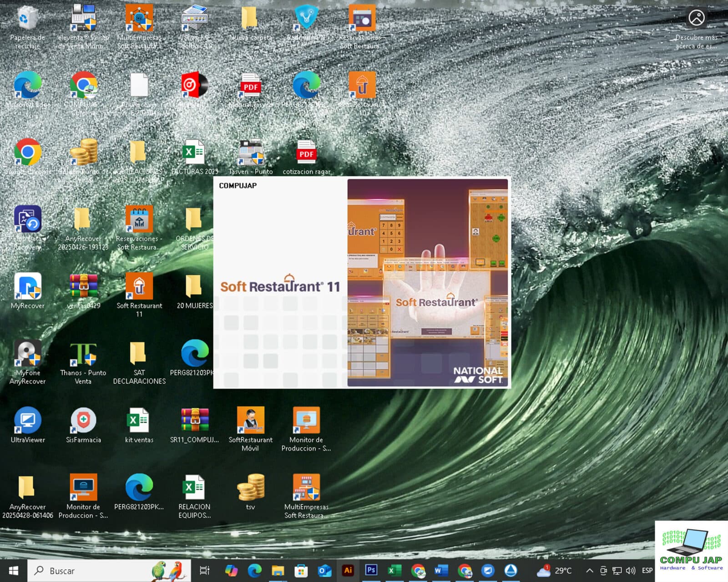Switch to Adobe Illustrator in the taskbar
The width and height of the screenshot is (728, 582).
point(348,570)
